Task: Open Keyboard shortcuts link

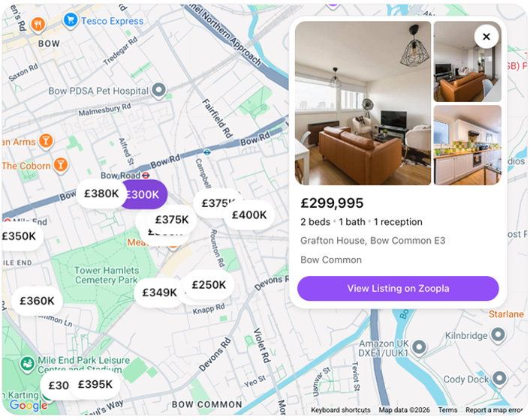Action: (341, 410)
